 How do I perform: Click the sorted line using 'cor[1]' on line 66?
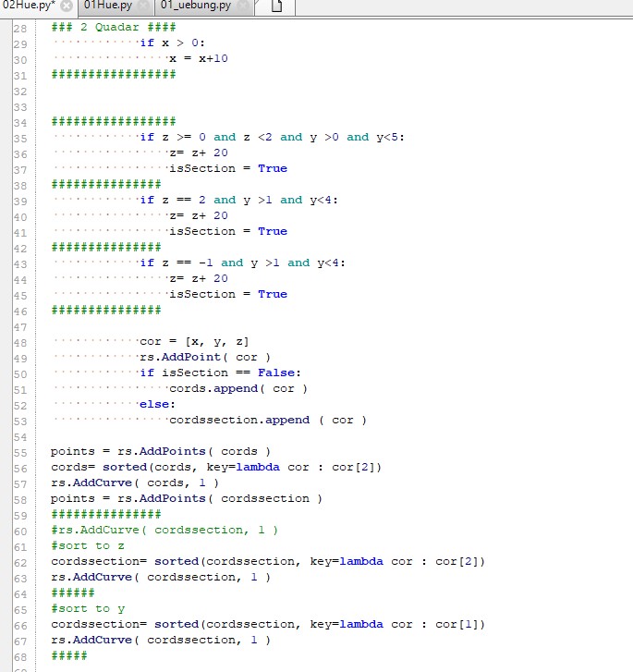(268, 625)
